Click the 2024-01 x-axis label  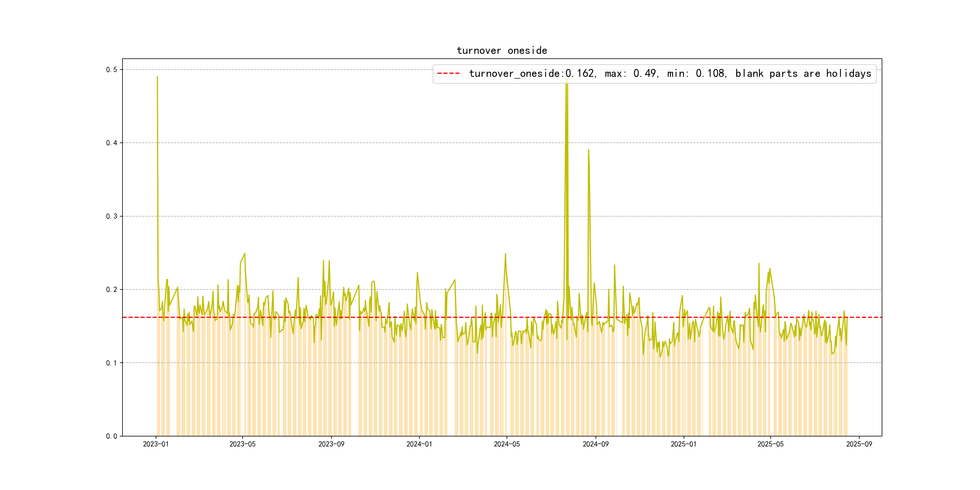pyautogui.click(x=419, y=444)
